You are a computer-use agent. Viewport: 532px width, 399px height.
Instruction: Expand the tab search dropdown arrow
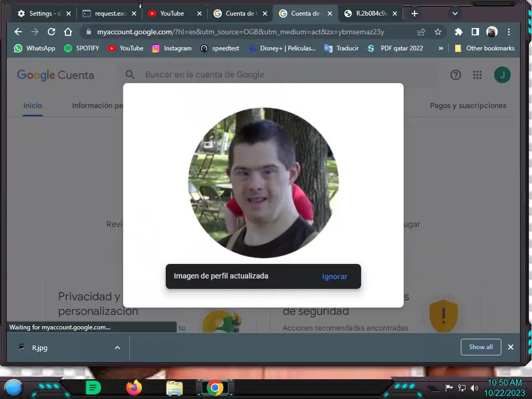click(x=455, y=14)
